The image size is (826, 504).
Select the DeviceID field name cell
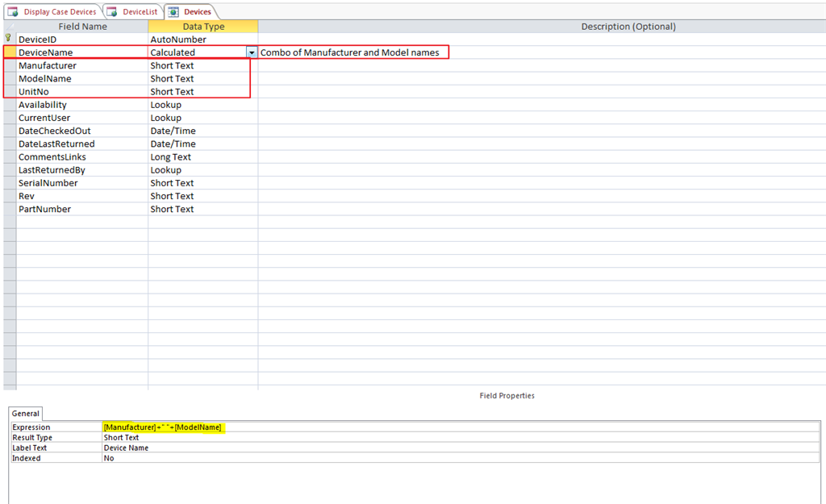(82, 40)
